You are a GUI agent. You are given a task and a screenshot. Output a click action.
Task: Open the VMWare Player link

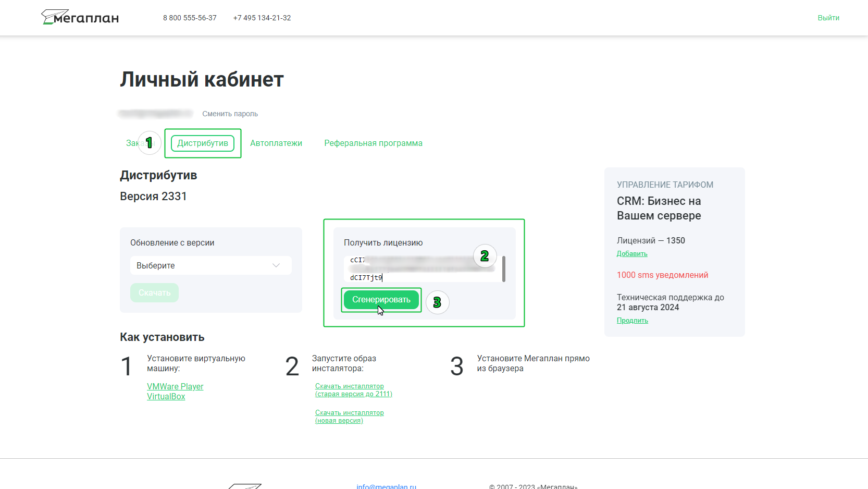click(x=175, y=386)
